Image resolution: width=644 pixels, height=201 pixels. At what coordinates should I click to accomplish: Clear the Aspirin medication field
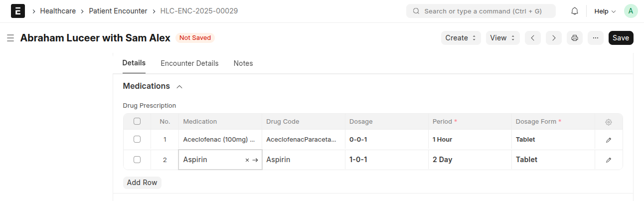pos(247,160)
